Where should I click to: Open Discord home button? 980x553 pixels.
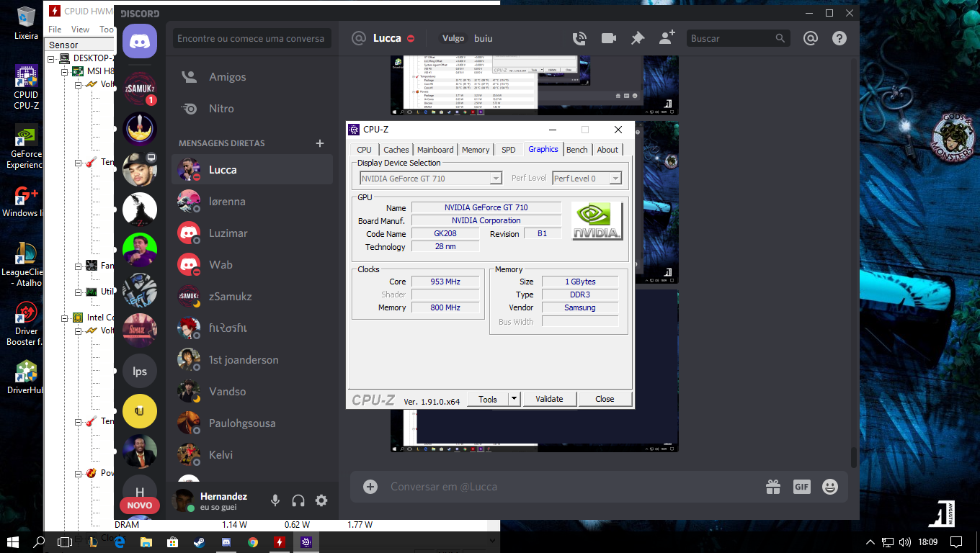click(140, 40)
